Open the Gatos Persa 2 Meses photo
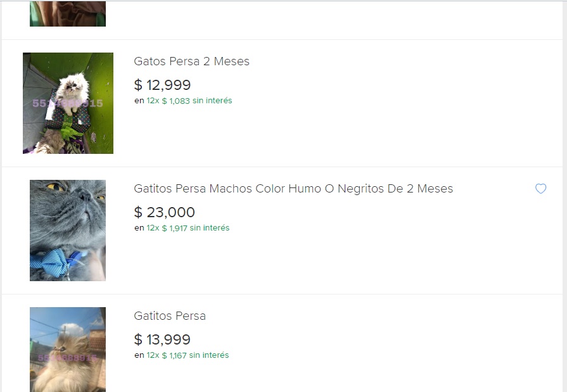The height and width of the screenshot is (392, 567). pos(68,103)
